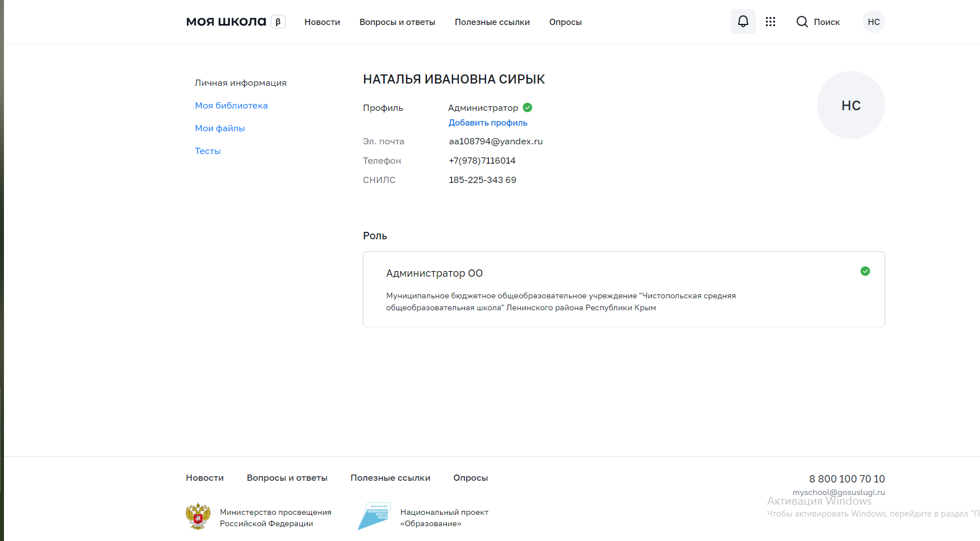Screen dimensions: 980x541
Task: Open the notifications bell icon
Action: coord(743,22)
